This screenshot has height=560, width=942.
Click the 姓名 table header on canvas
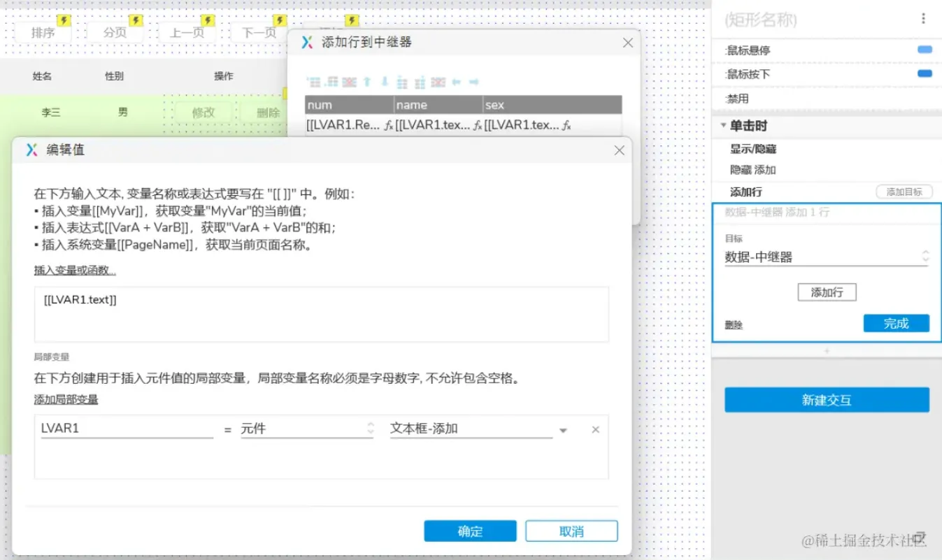click(x=42, y=76)
